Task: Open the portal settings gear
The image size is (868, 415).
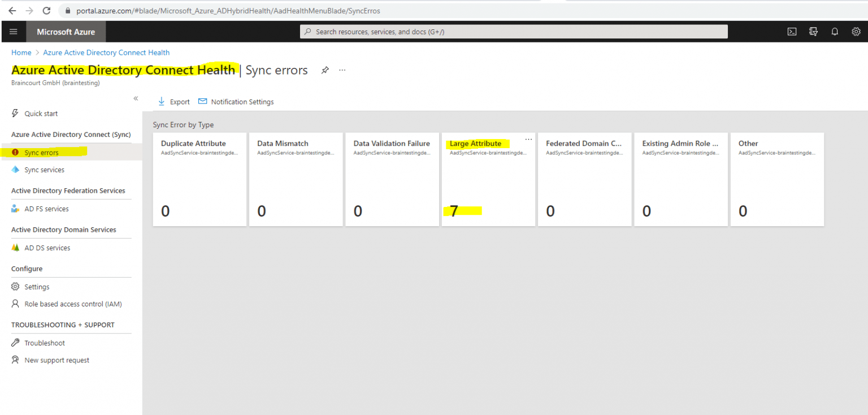Action: (x=856, y=32)
